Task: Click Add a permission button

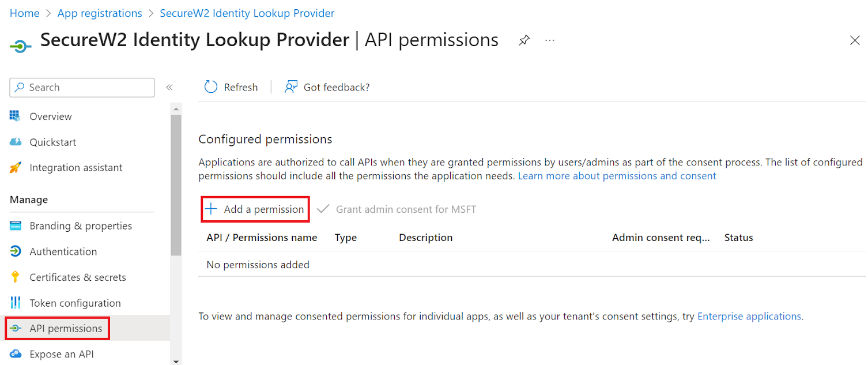Action: [x=255, y=209]
